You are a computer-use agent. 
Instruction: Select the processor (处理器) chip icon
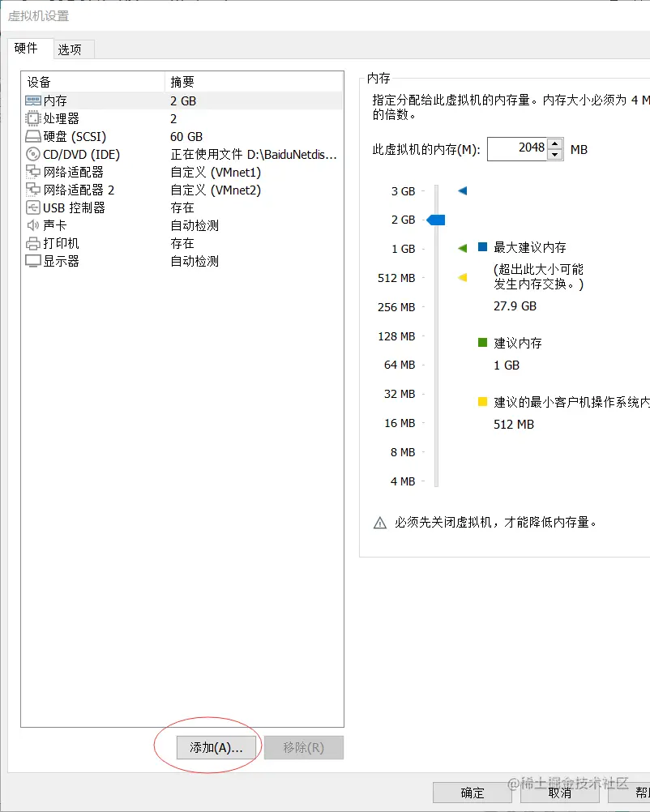click(x=32, y=118)
